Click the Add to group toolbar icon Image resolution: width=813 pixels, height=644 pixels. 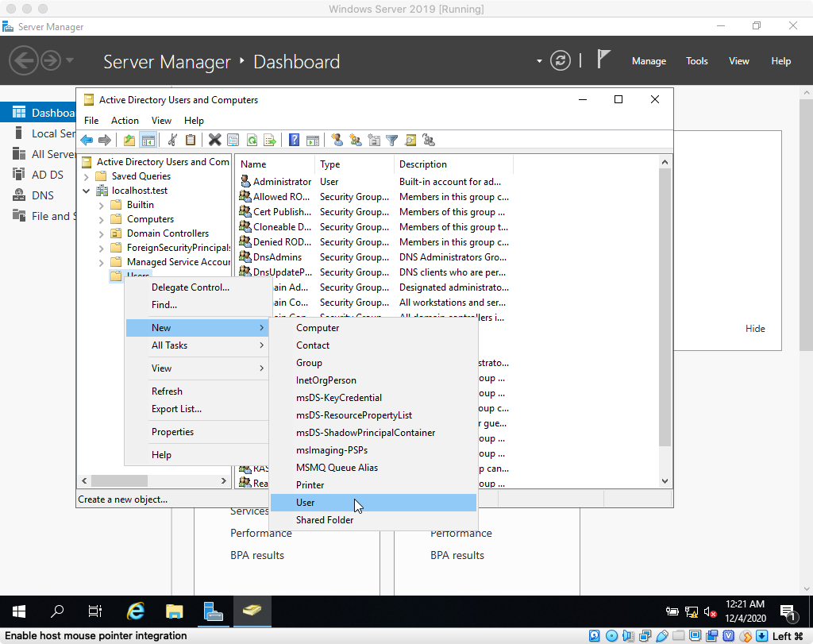[x=428, y=140]
